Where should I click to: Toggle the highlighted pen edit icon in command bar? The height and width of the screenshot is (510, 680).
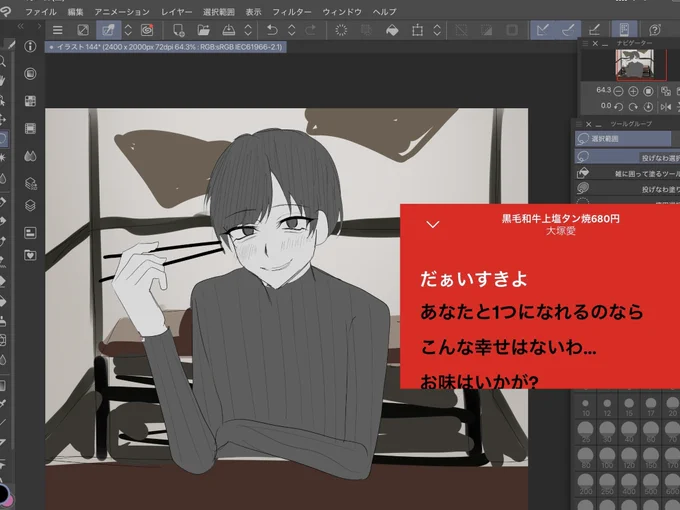tap(108, 30)
